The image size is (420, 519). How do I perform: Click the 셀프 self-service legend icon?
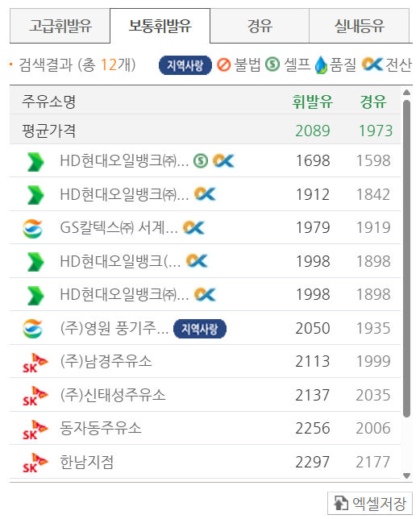[x=272, y=64]
